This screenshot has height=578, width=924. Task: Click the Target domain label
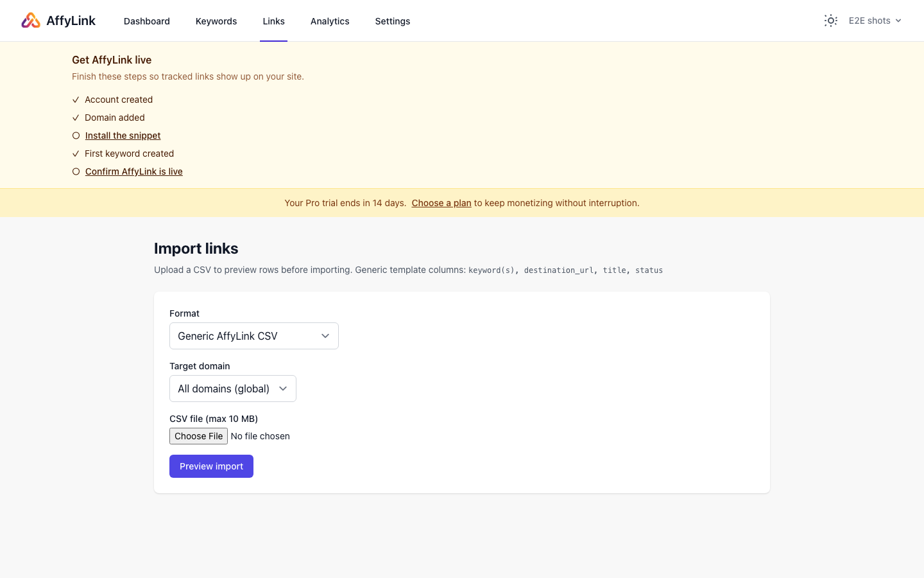[x=200, y=366]
